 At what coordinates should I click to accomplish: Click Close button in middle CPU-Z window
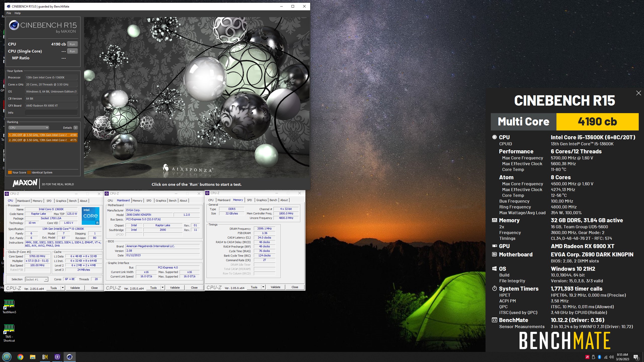pos(194,288)
